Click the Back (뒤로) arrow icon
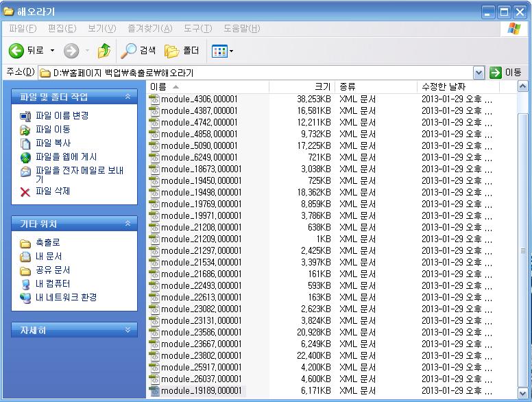The height and width of the screenshot is (402, 532). 16,51
